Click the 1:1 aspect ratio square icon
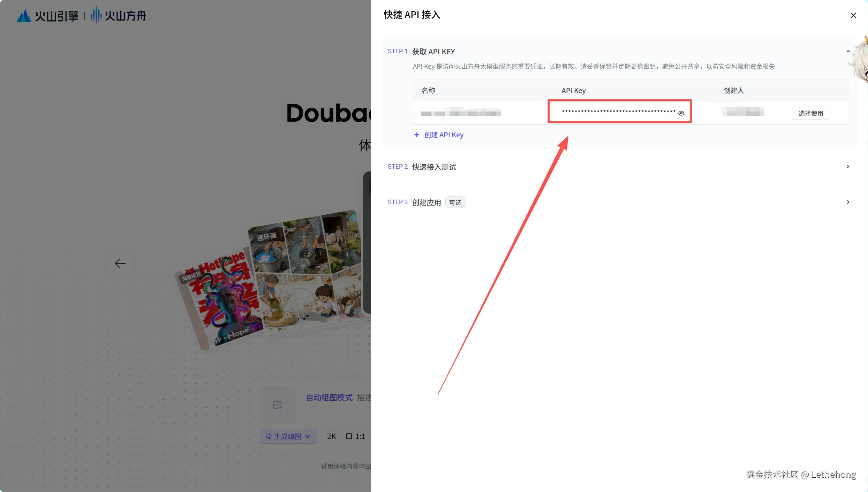The width and height of the screenshot is (868, 492). [x=349, y=436]
